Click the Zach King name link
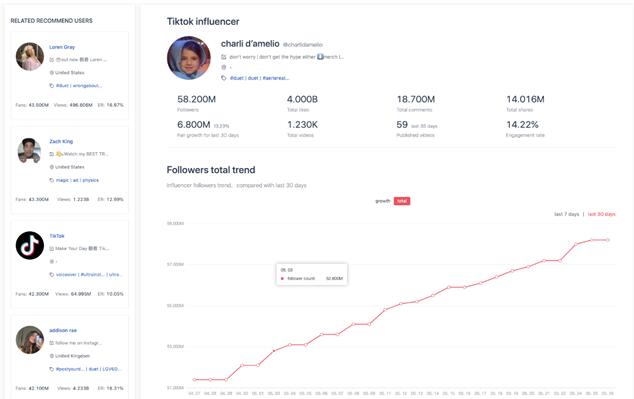 click(61, 141)
